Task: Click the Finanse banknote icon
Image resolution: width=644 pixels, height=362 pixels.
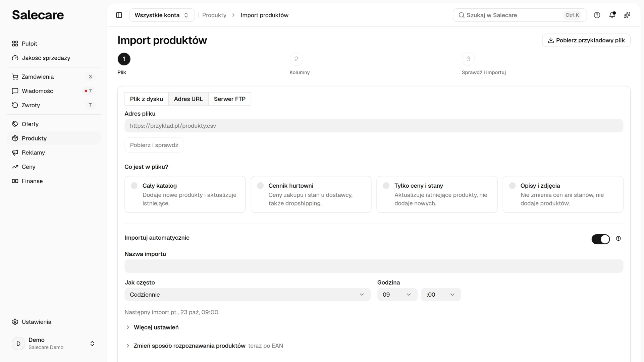Action: click(x=15, y=181)
